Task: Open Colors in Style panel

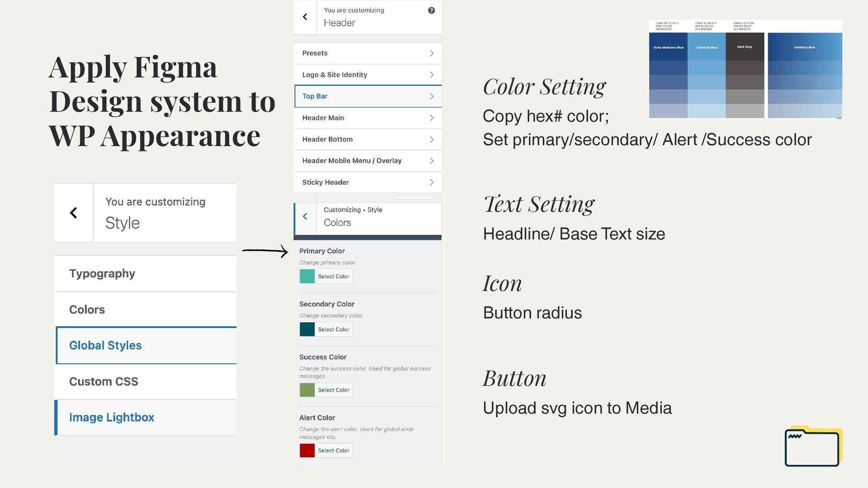Action: point(146,310)
